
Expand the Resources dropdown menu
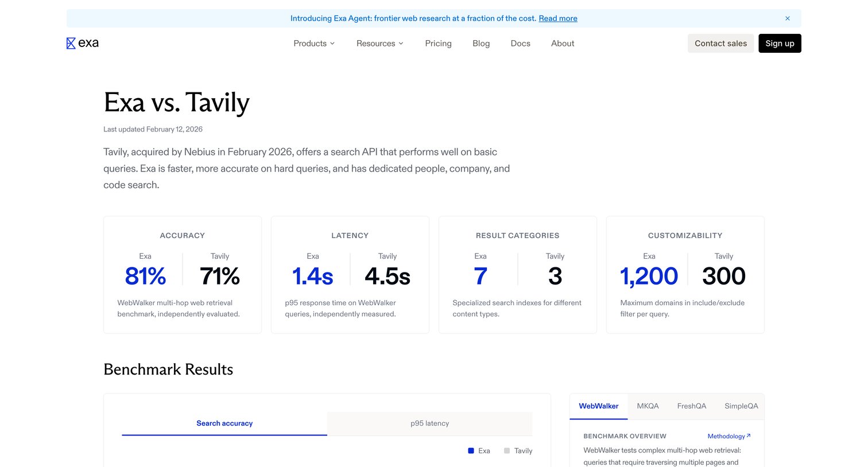pos(380,44)
